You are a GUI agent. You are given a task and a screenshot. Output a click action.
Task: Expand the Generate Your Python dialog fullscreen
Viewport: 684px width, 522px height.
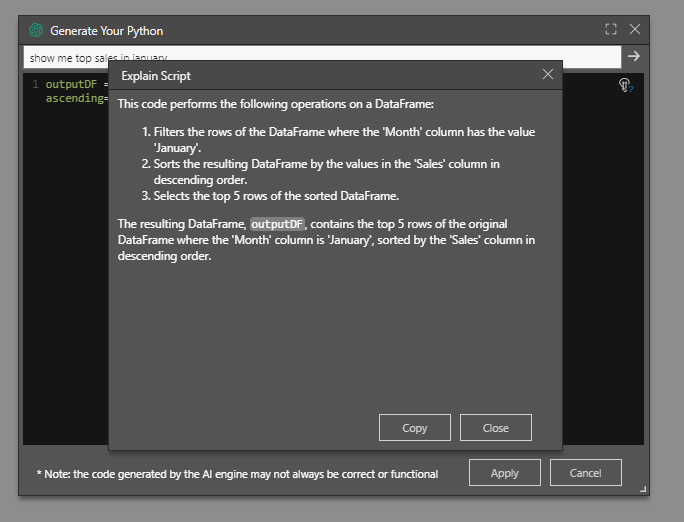click(611, 29)
